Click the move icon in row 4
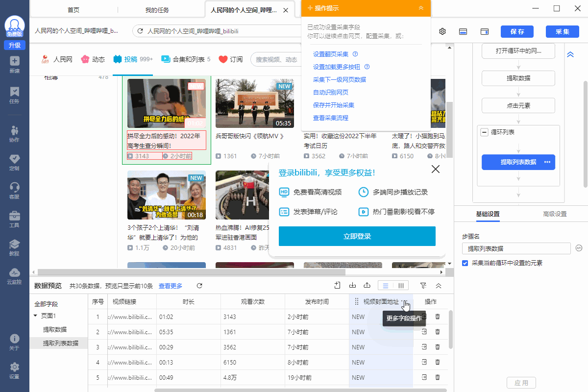The height and width of the screenshot is (392, 588). point(424,362)
